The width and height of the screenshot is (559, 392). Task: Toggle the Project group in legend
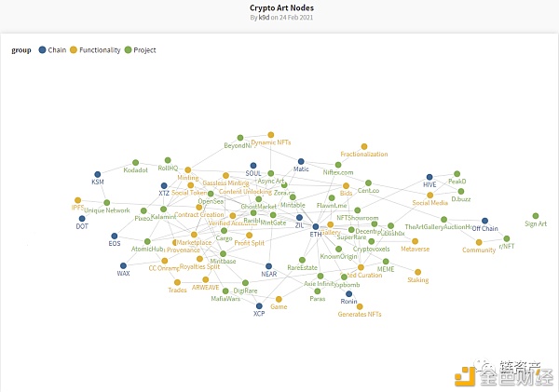coord(129,48)
